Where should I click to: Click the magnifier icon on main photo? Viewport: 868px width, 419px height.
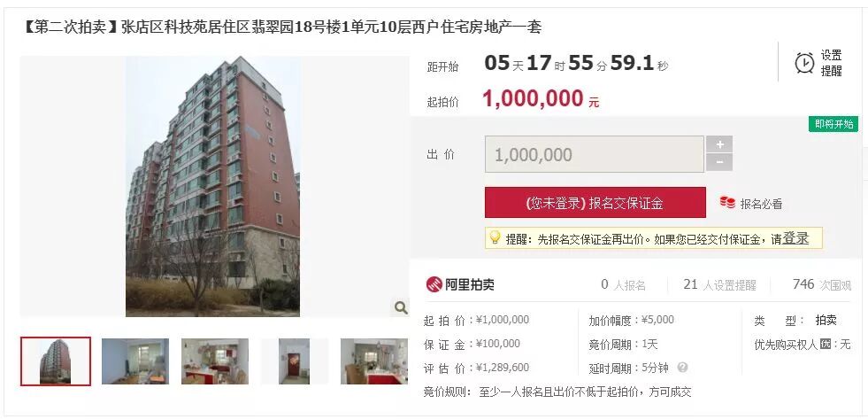pyautogui.click(x=401, y=307)
